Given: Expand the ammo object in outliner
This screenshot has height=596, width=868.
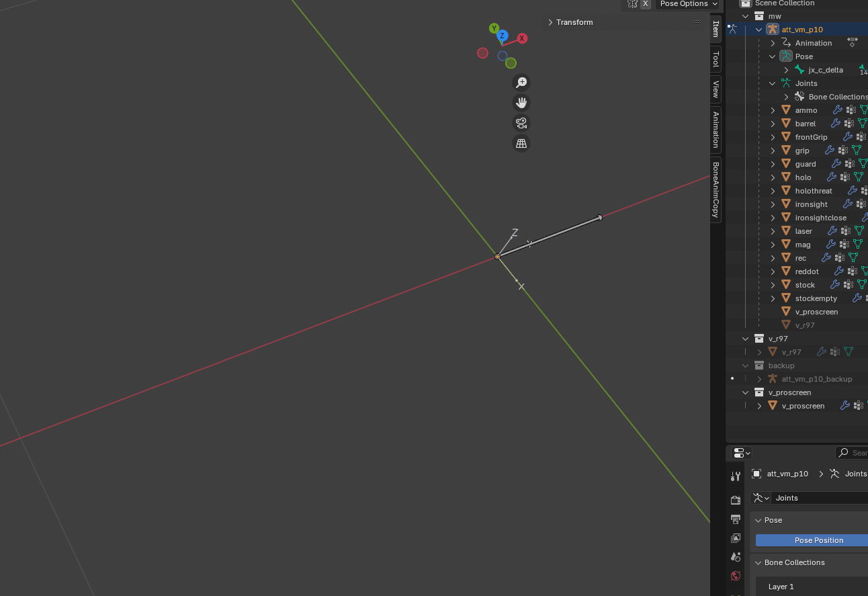Looking at the screenshot, I should pos(773,110).
